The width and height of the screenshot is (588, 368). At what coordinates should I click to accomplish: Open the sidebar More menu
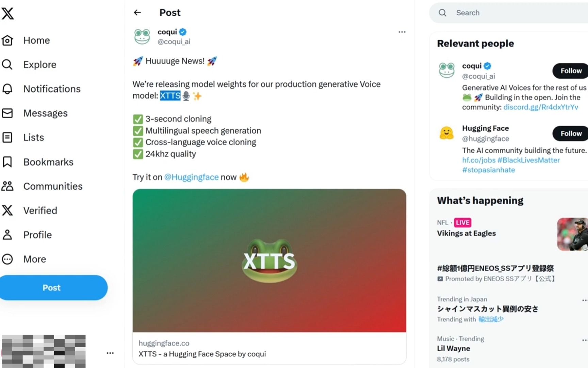7,259
